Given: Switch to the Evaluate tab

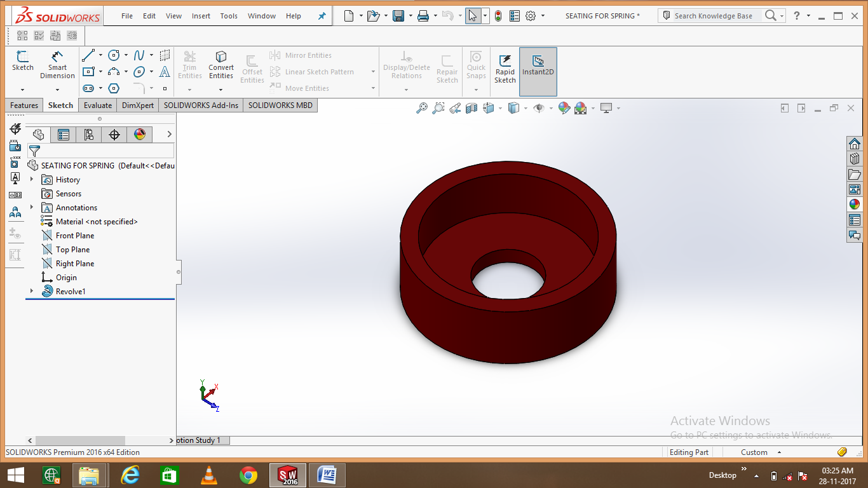Looking at the screenshot, I should tap(97, 105).
